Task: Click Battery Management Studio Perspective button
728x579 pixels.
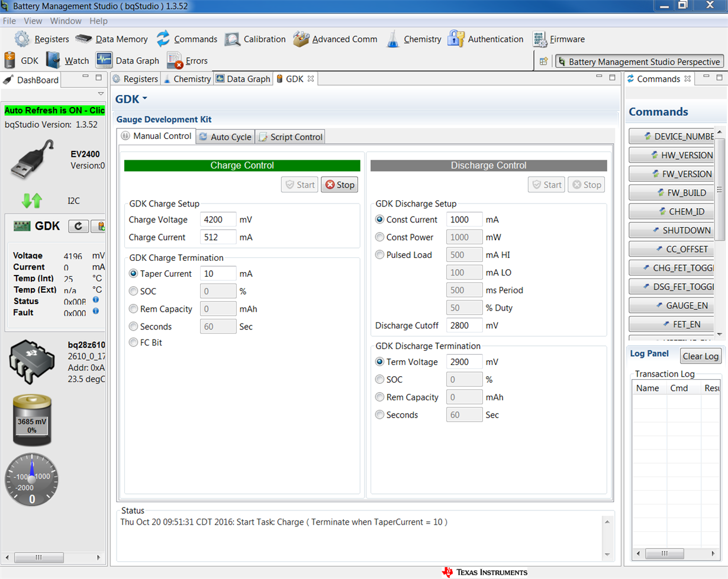Action: 639,62
